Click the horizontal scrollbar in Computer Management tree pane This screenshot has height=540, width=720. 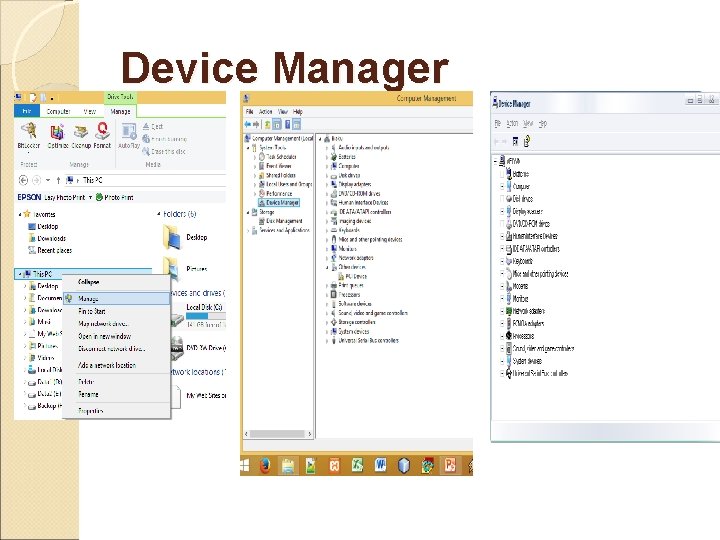(277, 433)
